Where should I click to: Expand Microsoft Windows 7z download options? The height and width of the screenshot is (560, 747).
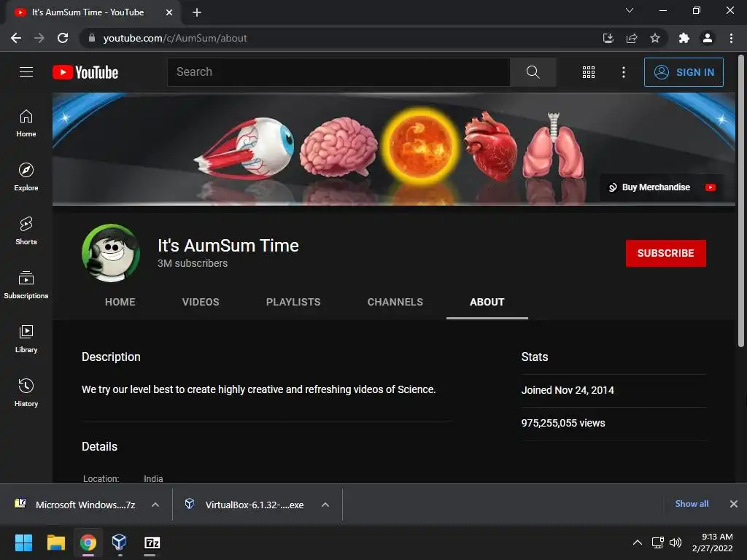pyautogui.click(x=155, y=505)
